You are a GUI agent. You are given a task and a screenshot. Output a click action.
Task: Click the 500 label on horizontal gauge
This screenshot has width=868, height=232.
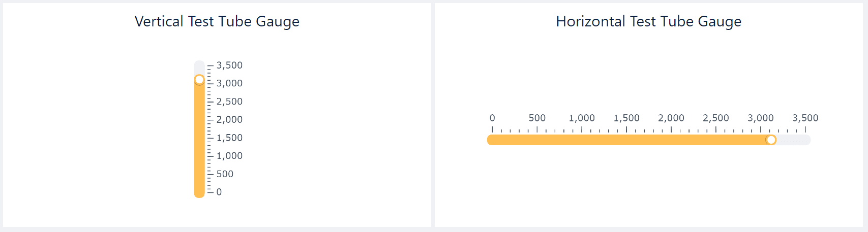537,118
